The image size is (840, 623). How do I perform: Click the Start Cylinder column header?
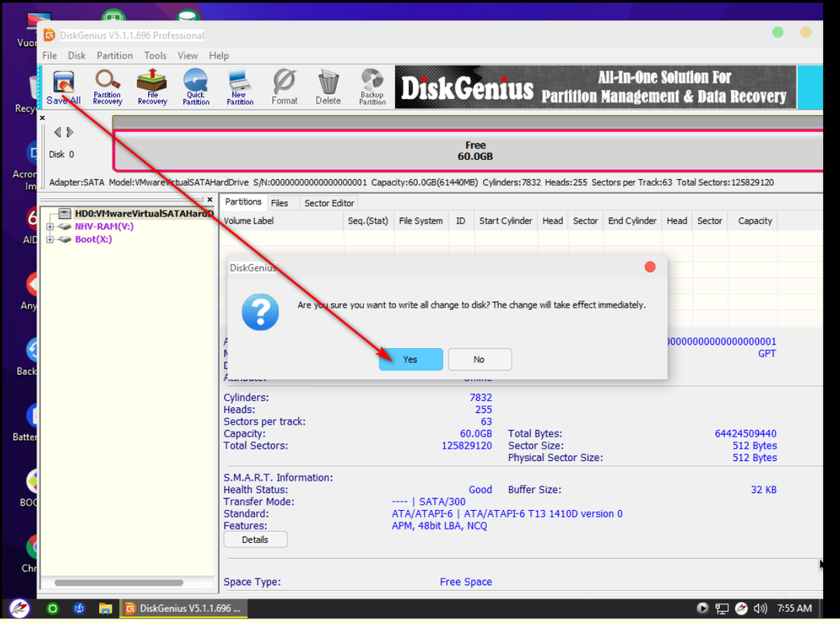pyautogui.click(x=505, y=220)
